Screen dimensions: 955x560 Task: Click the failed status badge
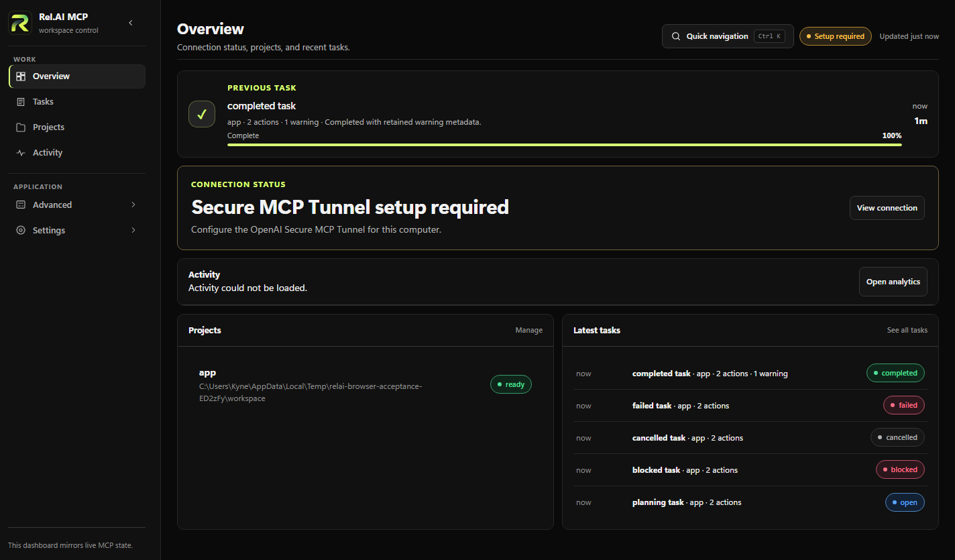pos(904,405)
